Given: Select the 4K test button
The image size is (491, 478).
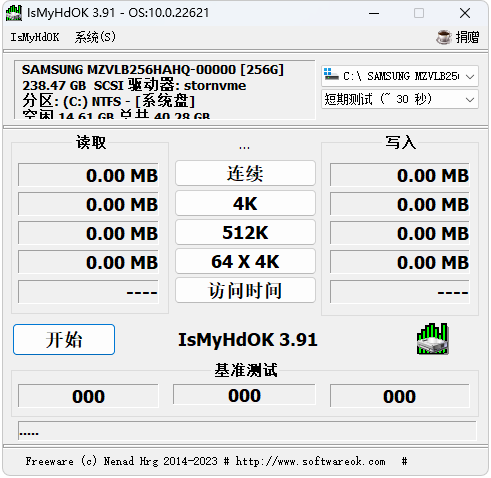Looking at the screenshot, I should pos(245,203).
